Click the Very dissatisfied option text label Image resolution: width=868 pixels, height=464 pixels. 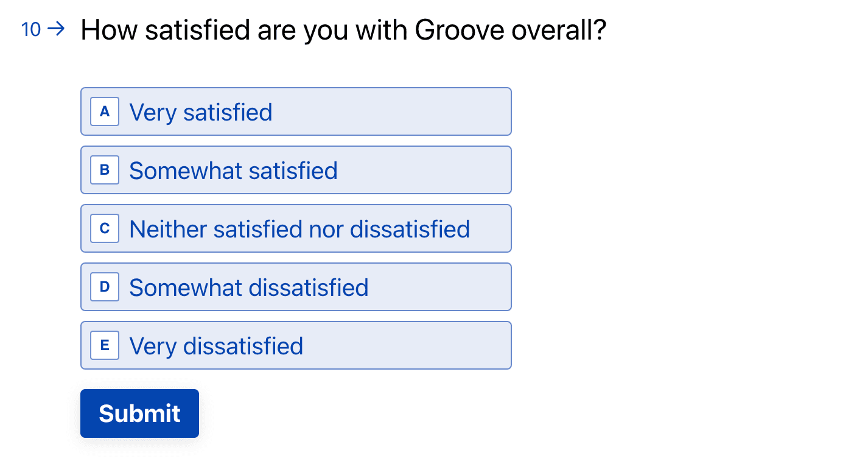pyautogui.click(x=215, y=346)
